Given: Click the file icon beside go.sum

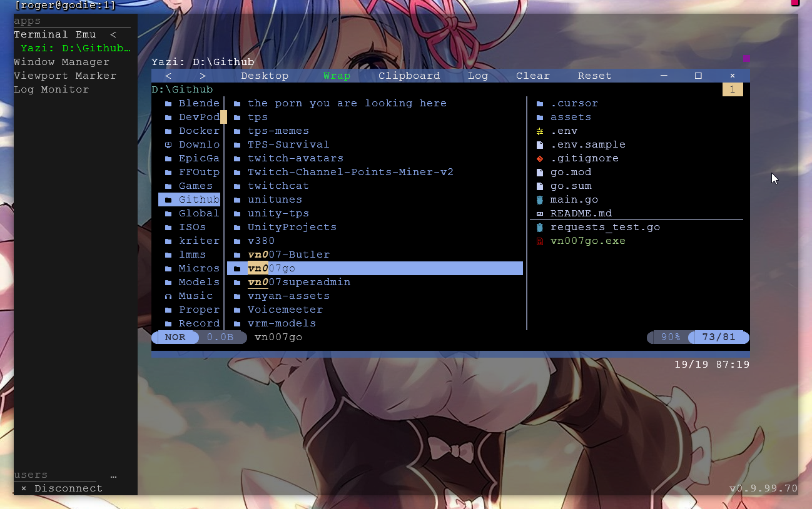Looking at the screenshot, I should pos(540,186).
